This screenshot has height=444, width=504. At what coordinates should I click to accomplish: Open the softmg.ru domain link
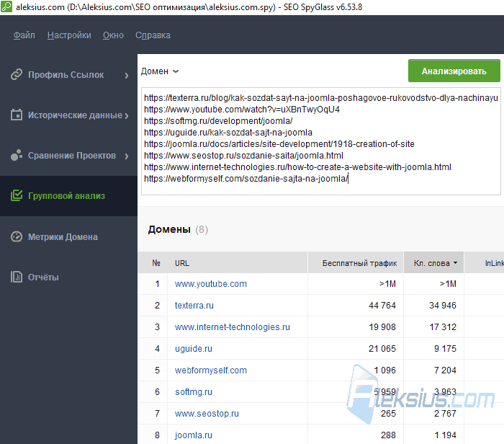pos(194,392)
